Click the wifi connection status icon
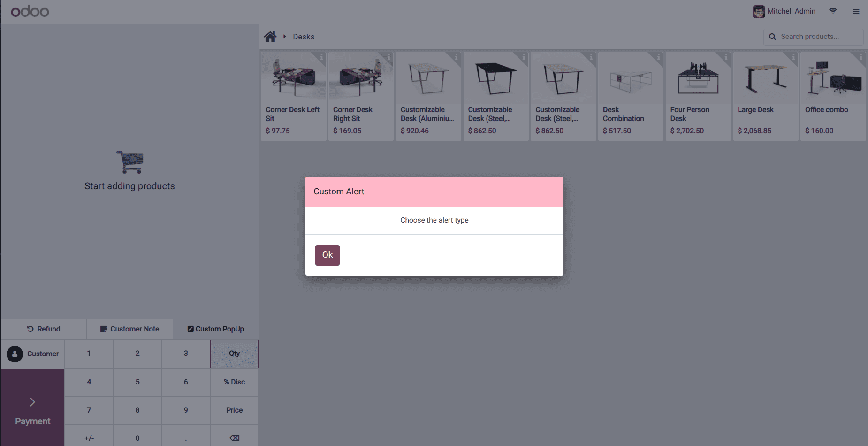This screenshot has height=446, width=868. pos(833,11)
